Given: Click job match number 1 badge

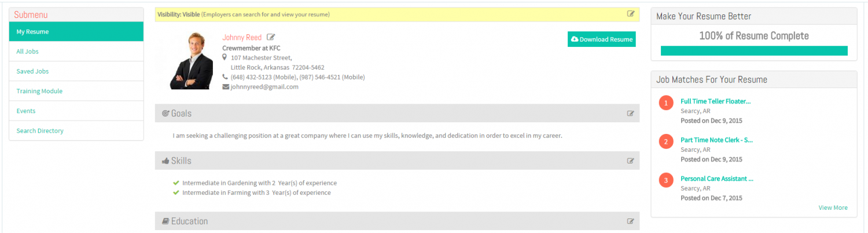Looking at the screenshot, I should (666, 103).
